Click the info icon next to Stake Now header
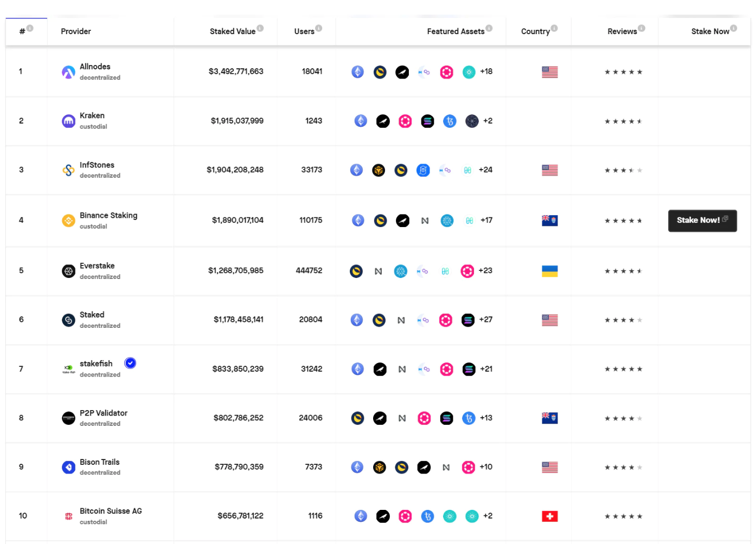This screenshot has width=756, height=544. [x=734, y=28]
